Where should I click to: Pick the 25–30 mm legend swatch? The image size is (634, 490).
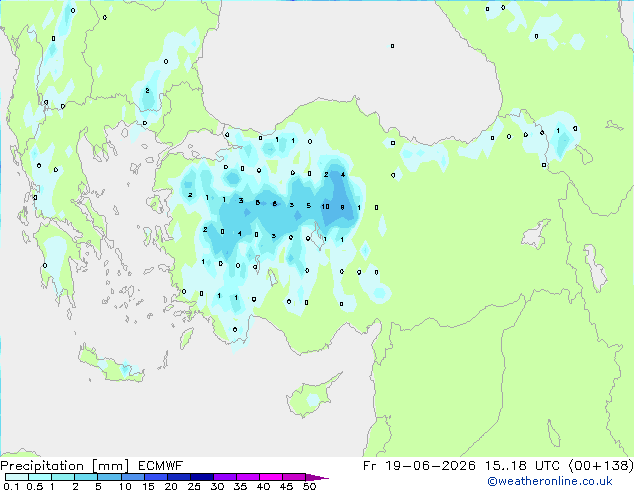[202, 477]
